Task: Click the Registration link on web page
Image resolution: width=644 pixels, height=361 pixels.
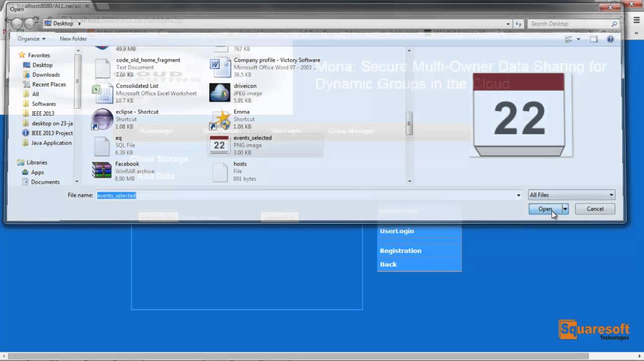Action: pos(400,251)
